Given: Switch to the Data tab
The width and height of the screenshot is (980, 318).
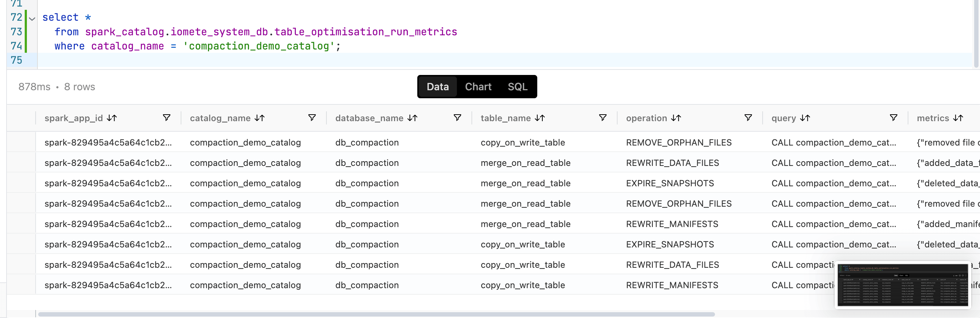Looking at the screenshot, I should pos(438,87).
